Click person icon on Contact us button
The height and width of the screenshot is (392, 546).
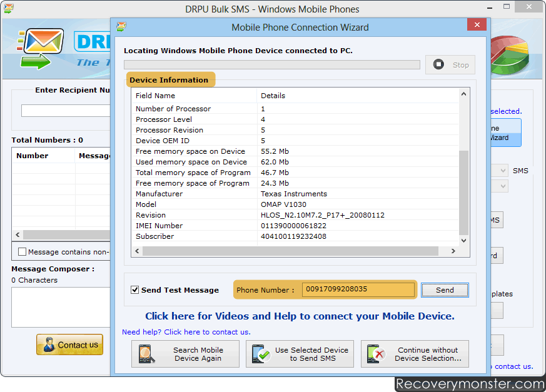pyautogui.click(x=49, y=344)
